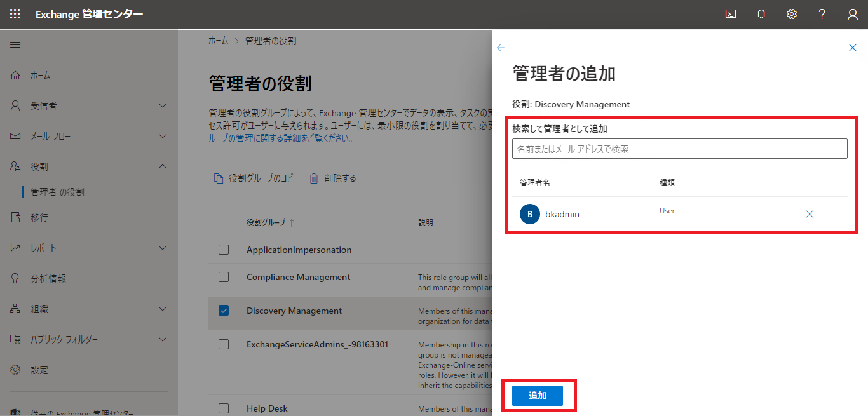Expand the レポート section chevron

tap(163, 248)
